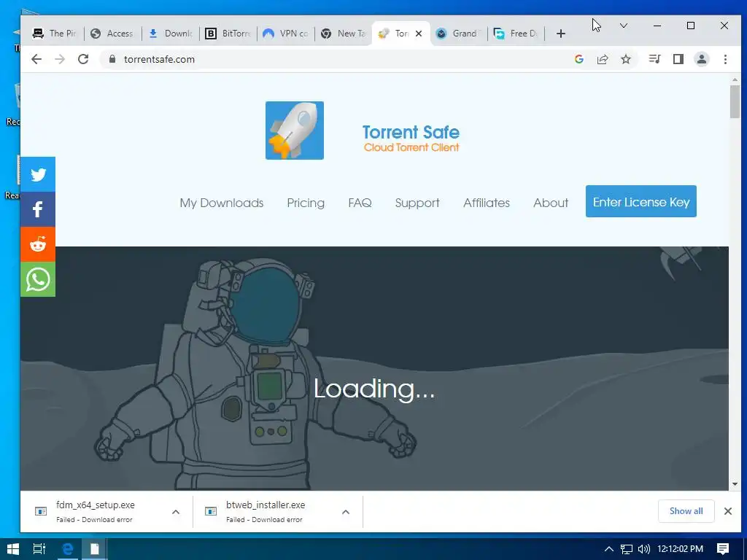This screenshot has width=747, height=560.
Task: Click the Google icon in address bar
Action: pos(578,59)
